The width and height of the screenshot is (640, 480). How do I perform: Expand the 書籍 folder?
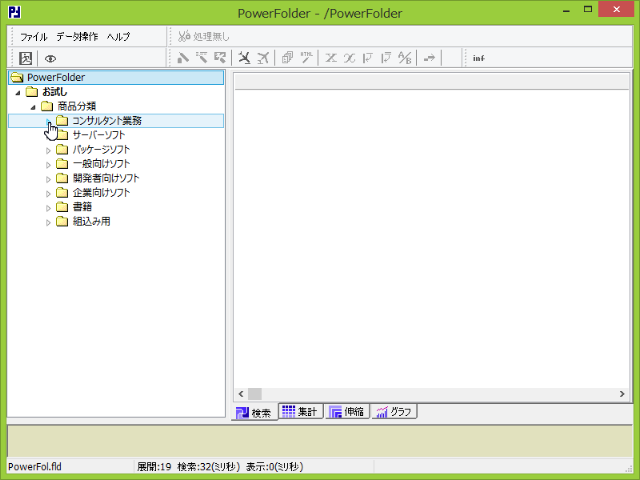tap(48, 208)
